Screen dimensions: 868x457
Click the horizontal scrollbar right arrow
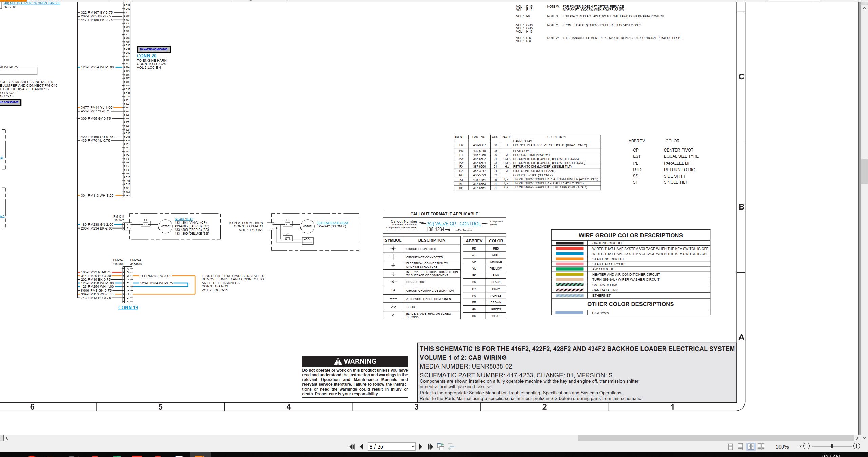coord(857,438)
